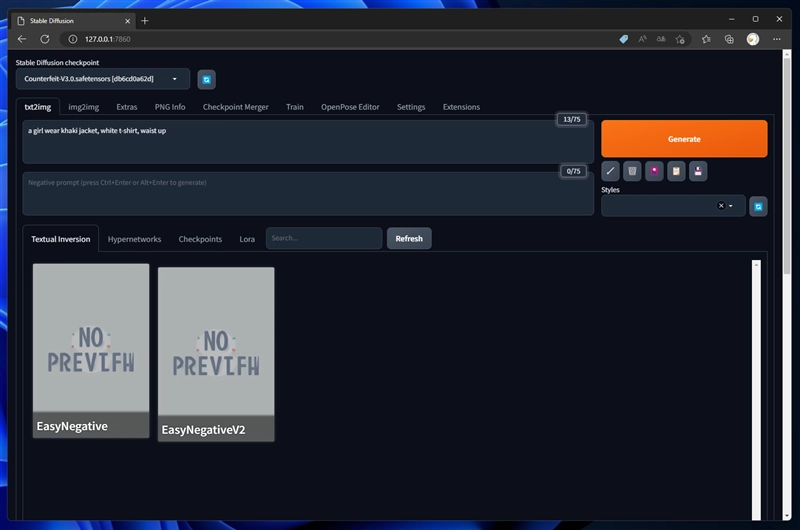Click the orange Generate button
Image resolution: width=800 pixels, height=530 pixels.
tap(684, 139)
